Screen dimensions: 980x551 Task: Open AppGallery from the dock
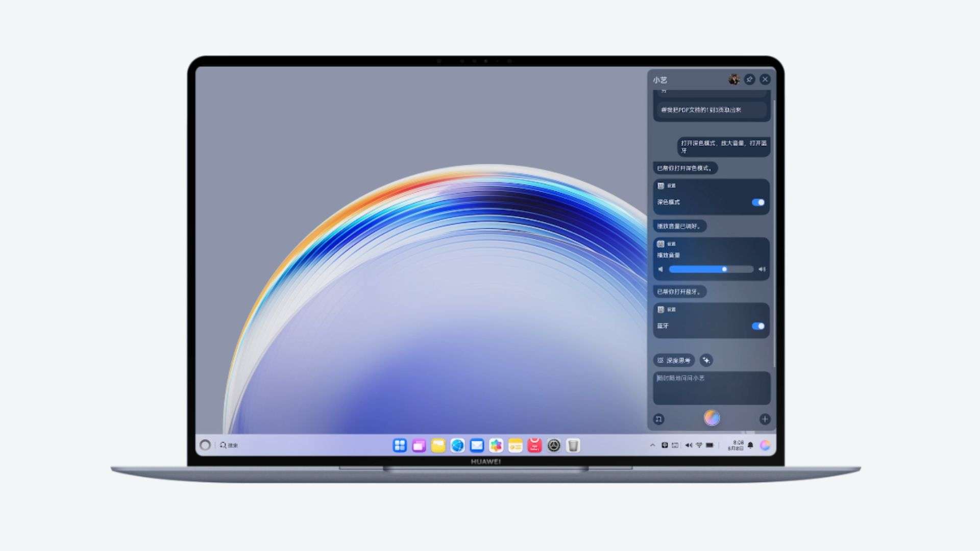pyautogui.click(x=534, y=445)
